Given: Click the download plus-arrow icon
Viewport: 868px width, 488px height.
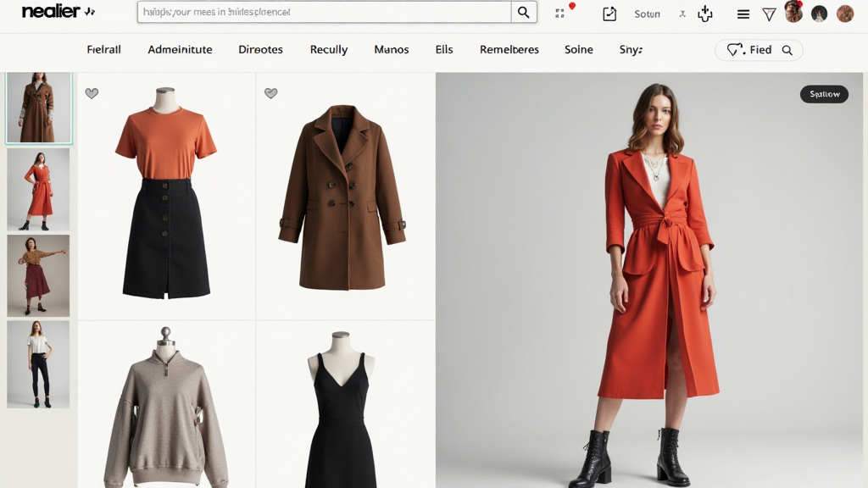Looking at the screenshot, I should [x=704, y=14].
